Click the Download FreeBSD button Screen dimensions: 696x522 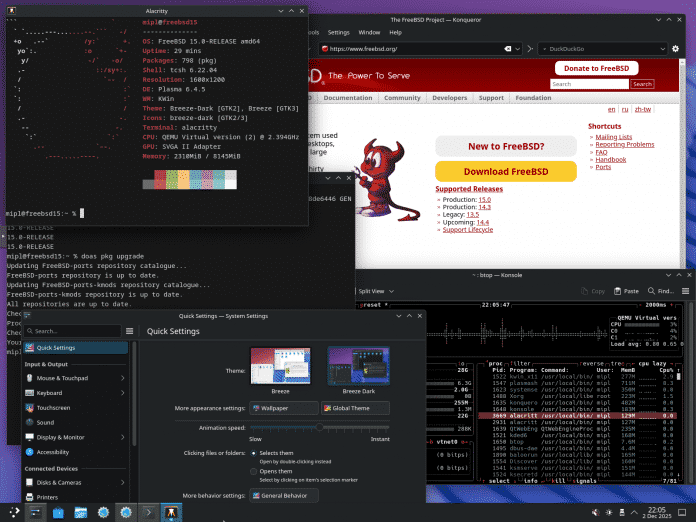[506, 171]
